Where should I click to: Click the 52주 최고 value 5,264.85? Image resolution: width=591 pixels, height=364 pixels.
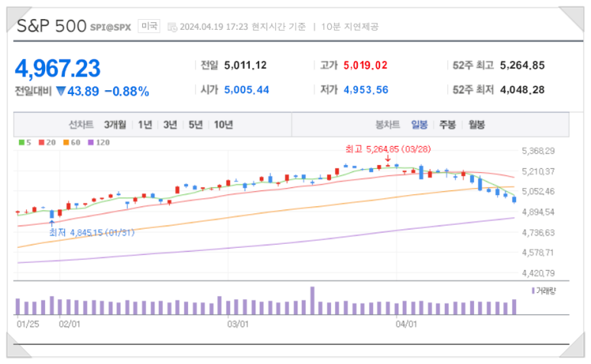point(522,66)
